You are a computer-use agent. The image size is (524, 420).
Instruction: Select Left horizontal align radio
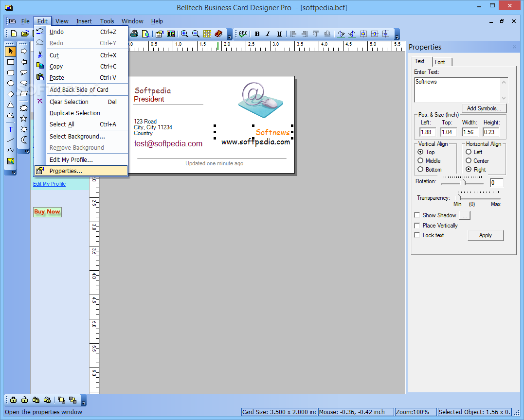[x=469, y=152]
